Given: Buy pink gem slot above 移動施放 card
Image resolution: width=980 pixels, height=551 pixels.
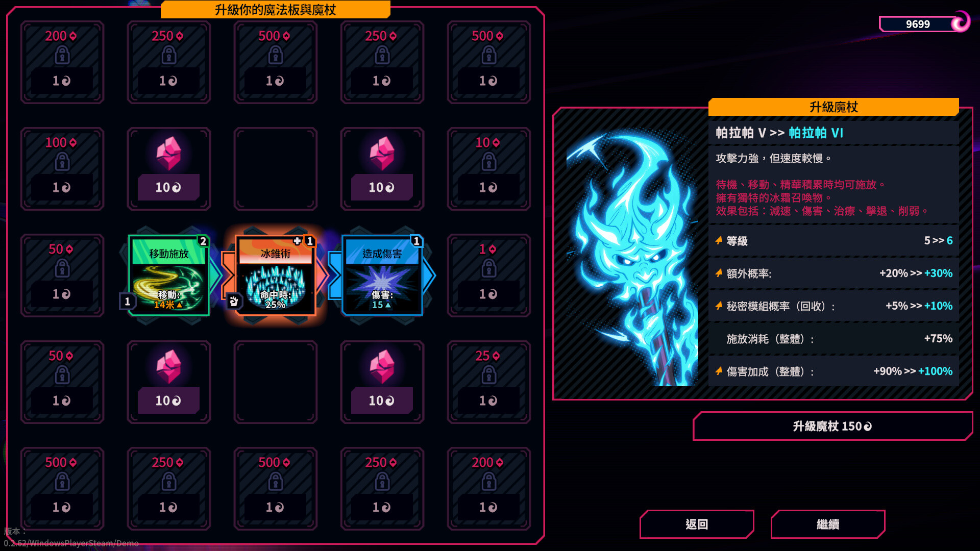Looking at the screenshot, I should (x=169, y=169).
